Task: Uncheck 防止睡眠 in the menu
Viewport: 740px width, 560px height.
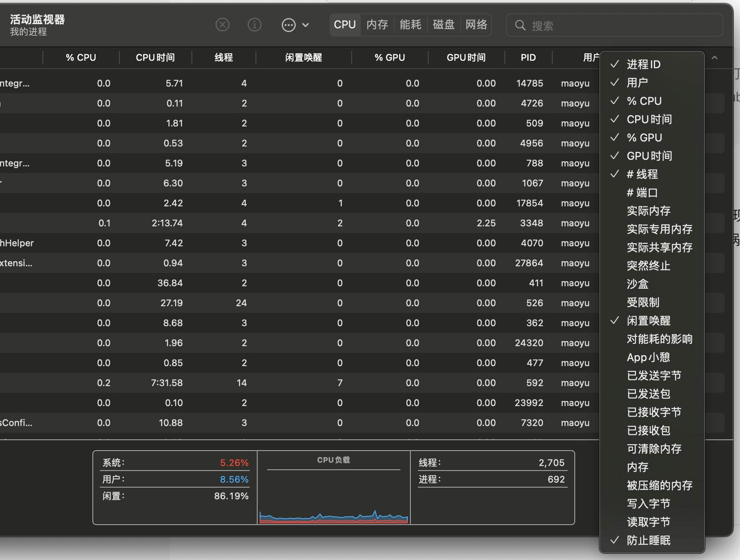Action: coord(648,540)
